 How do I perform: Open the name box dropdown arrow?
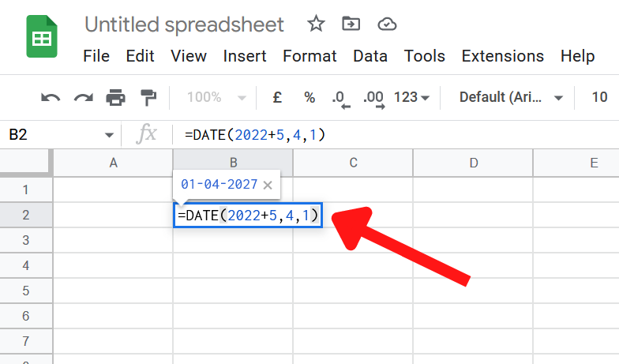pyautogui.click(x=109, y=135)
